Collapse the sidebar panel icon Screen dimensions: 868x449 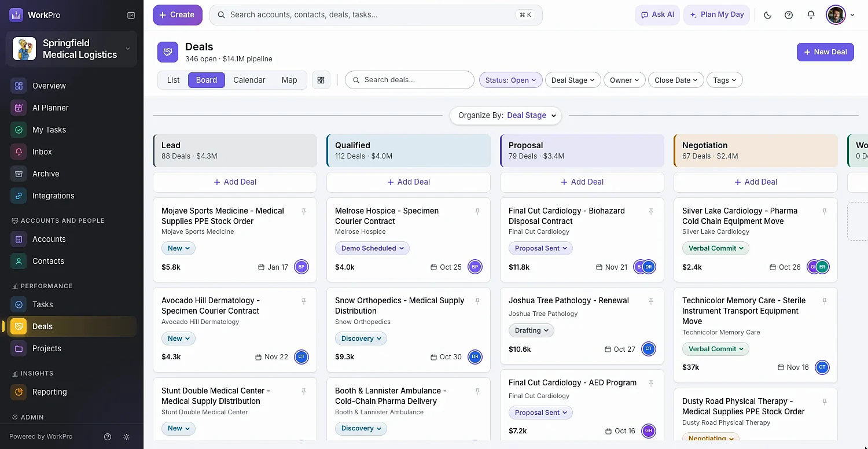tap(131, 15)
